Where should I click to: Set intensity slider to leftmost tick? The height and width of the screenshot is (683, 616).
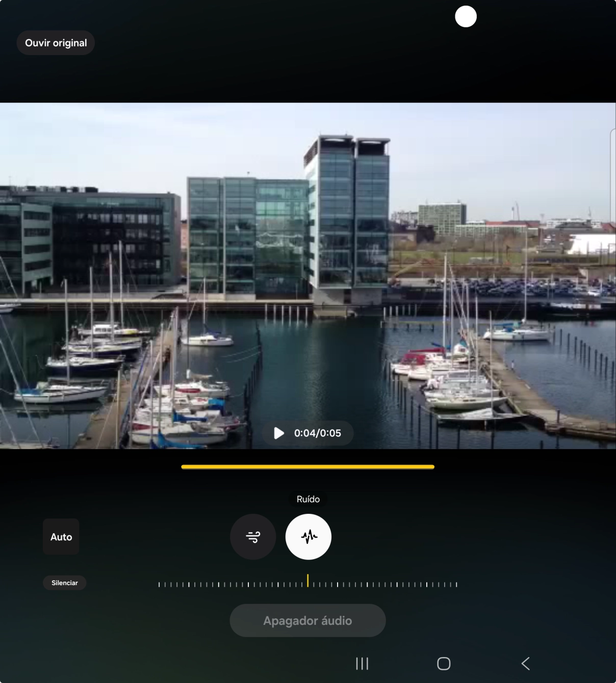point(159,585)
